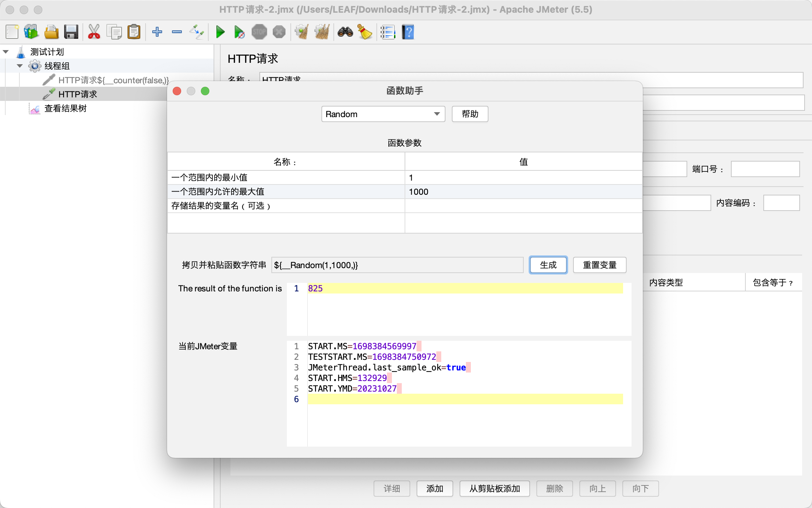Image resolution: width=812 pixels, height=508 pixels.
Task: Click the 生成 button
Action: 548,265
